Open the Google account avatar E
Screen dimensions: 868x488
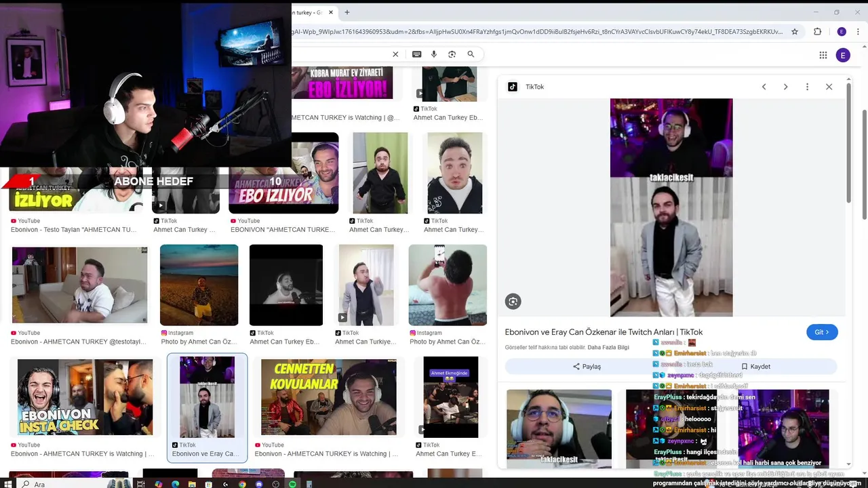(843, 56)
